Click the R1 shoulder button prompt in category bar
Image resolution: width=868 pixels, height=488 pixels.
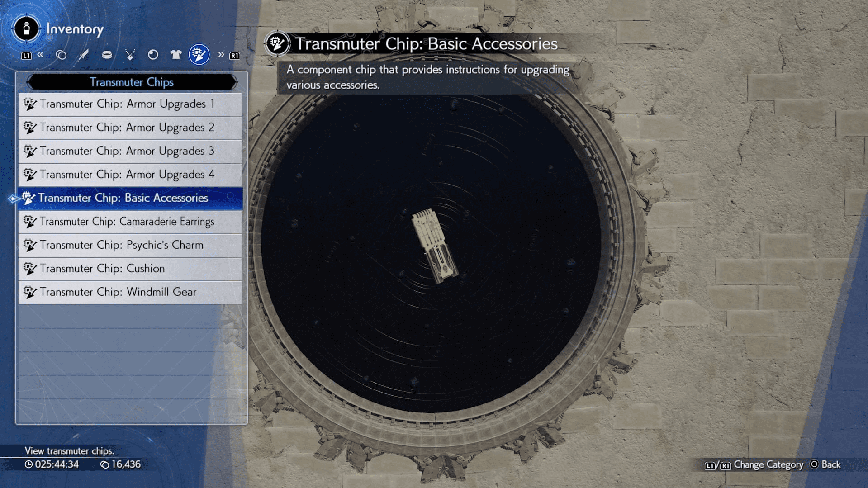[234, 56]
